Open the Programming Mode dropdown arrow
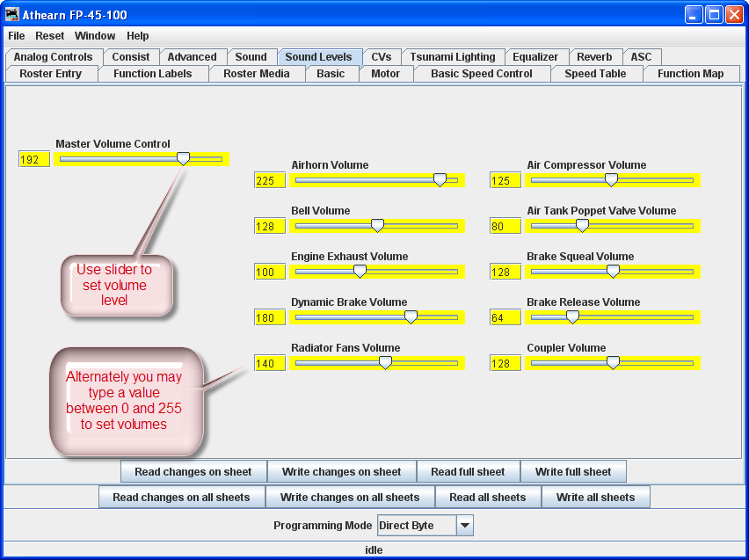This screenshot has height=560, width=749. (465, 526)
